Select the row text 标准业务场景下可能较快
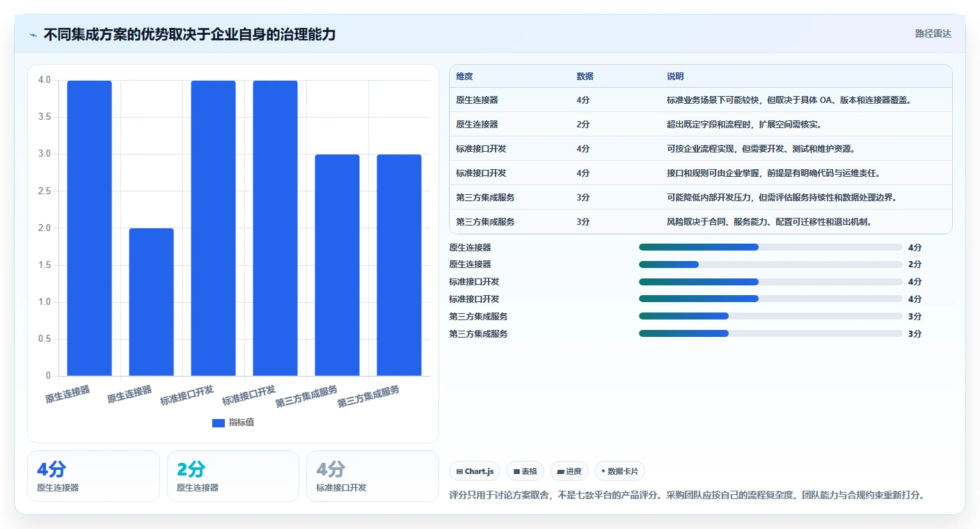This screenshot has height=529, width=980. (712, 100)
